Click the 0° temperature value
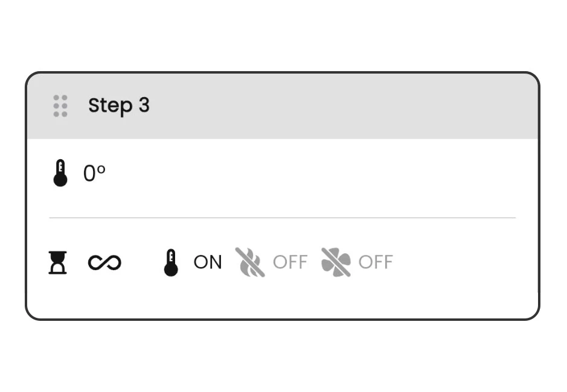 click(x=94, y=173)
